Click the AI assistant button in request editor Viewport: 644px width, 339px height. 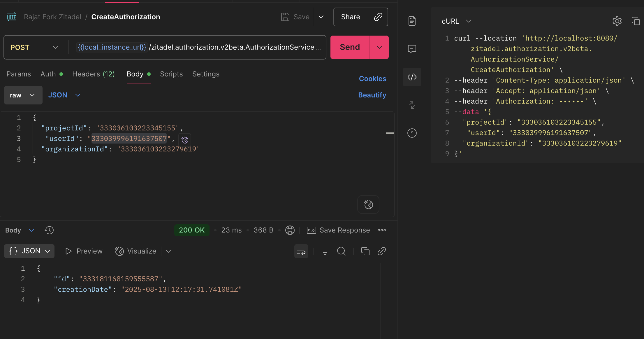tap(368, 205)
